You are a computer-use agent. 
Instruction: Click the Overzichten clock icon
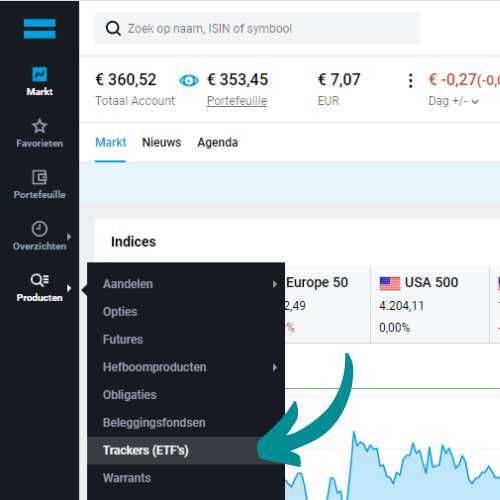(x=39, y=229)
